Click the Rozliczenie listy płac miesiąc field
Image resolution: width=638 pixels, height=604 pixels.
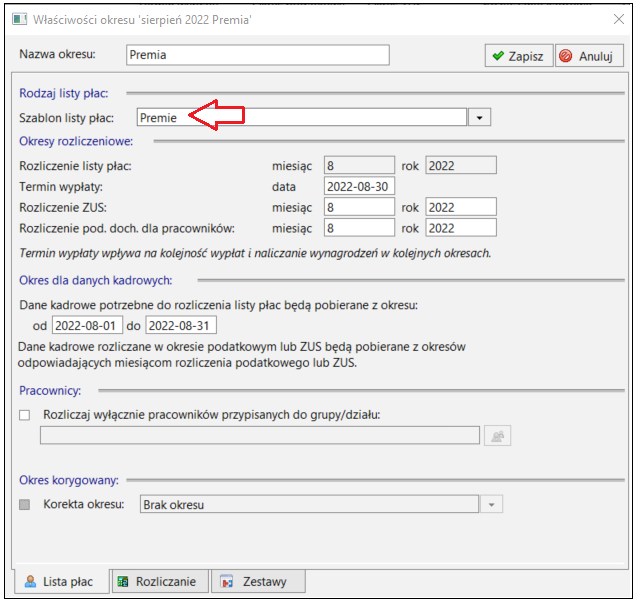(359, 166)
